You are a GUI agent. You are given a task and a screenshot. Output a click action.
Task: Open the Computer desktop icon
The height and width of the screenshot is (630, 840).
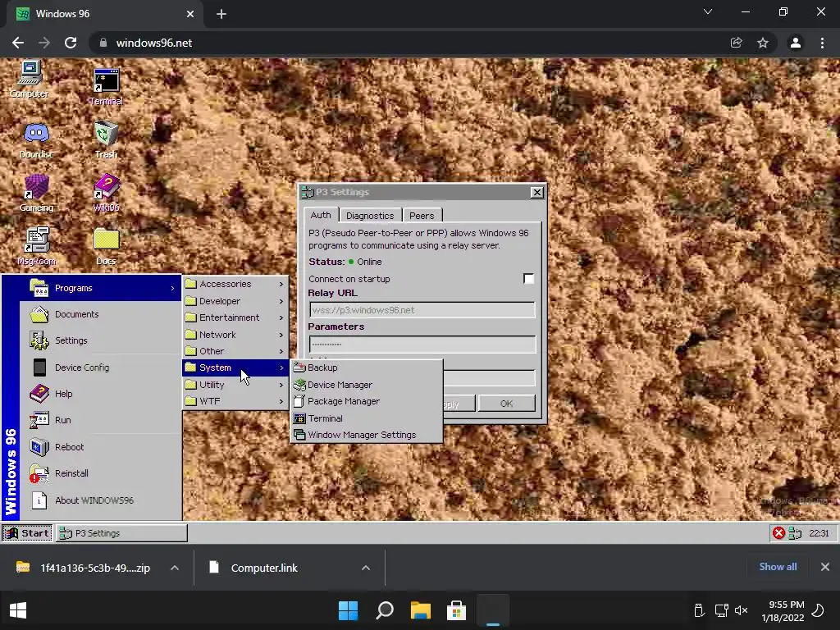coord(30,79)
